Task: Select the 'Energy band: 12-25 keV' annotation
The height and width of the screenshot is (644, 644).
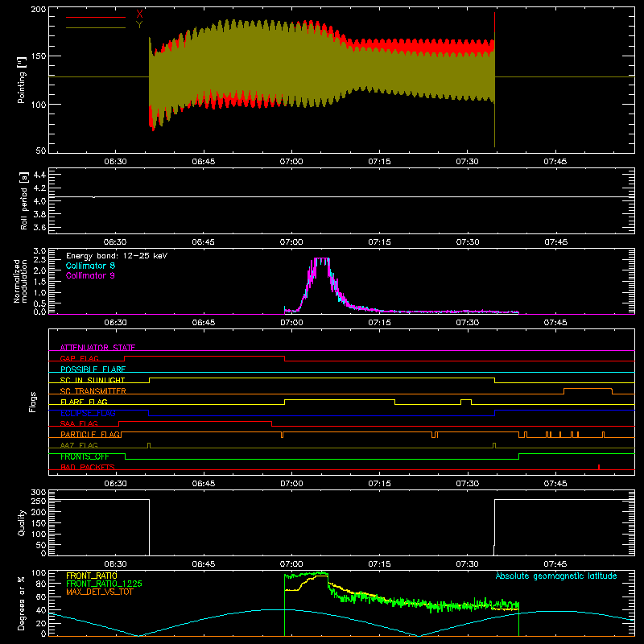Action: click(x=117, y=256)
